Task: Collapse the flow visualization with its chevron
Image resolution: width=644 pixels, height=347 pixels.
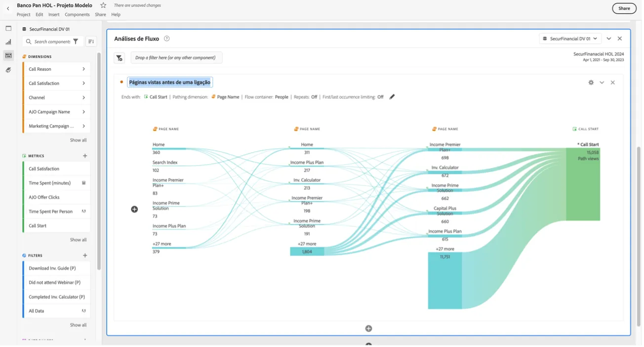Action: click(x=602, y=83)
